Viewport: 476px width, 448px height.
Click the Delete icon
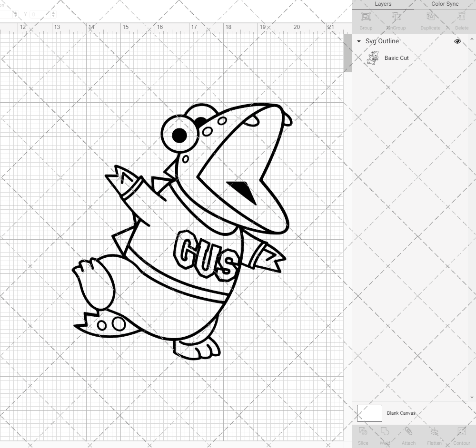point(461,20)
